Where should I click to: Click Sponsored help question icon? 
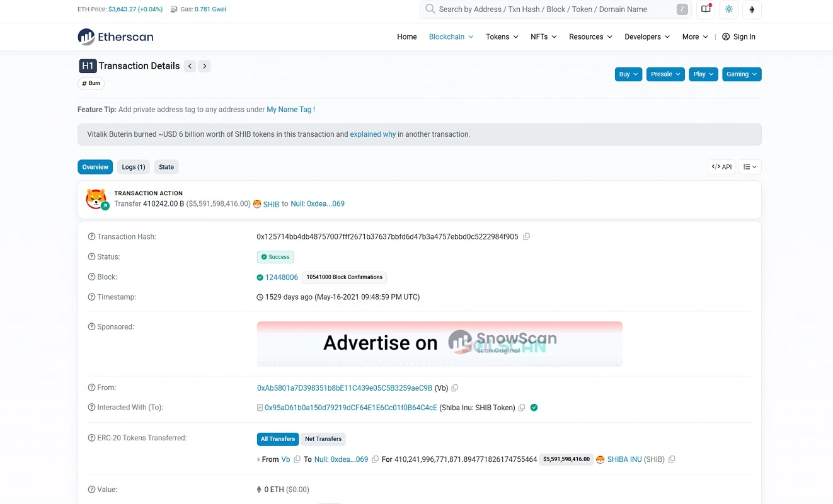click(x=91, y=327)
